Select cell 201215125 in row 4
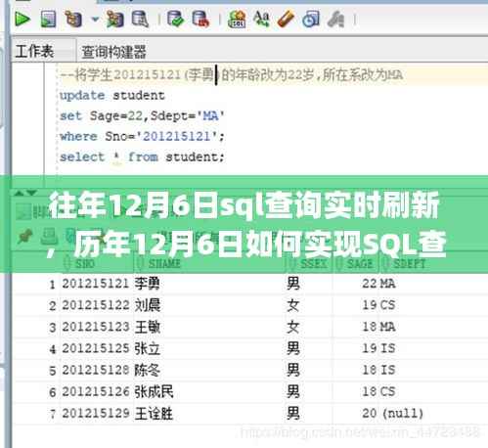Image resolution: width=488 pixels, height=448 pixels. pyautogui.click(x=96, y=348)
